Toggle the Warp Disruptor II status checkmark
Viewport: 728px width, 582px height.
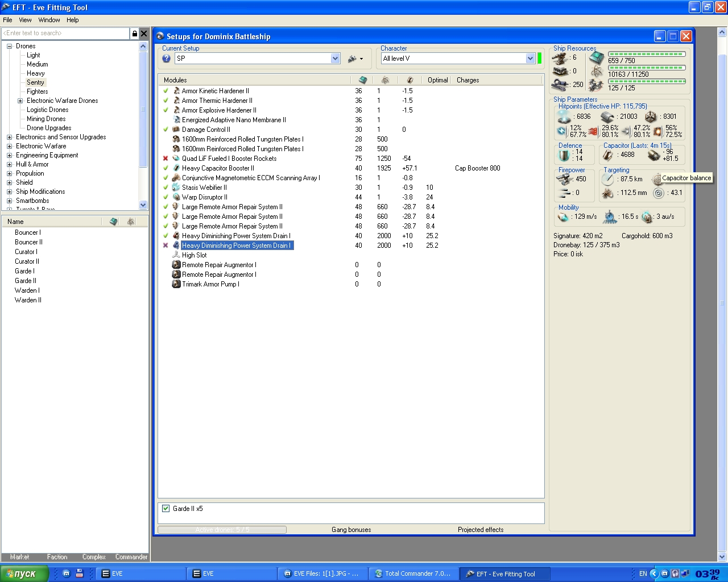(166, 197)
